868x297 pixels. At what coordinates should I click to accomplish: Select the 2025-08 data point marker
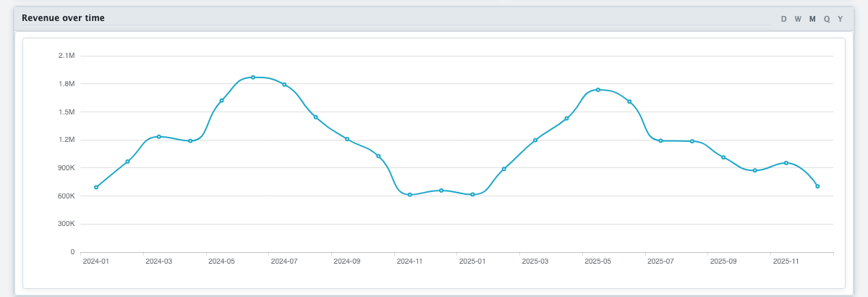tap(692, 141)
